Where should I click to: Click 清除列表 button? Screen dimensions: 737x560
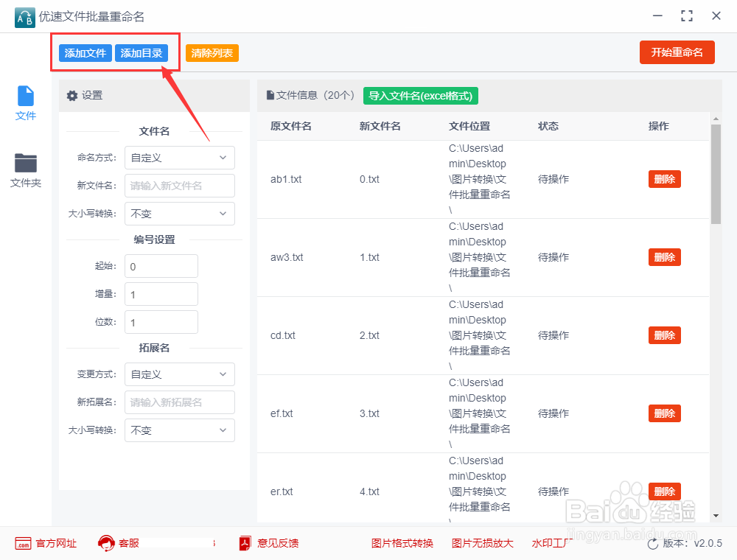[212, 53]
